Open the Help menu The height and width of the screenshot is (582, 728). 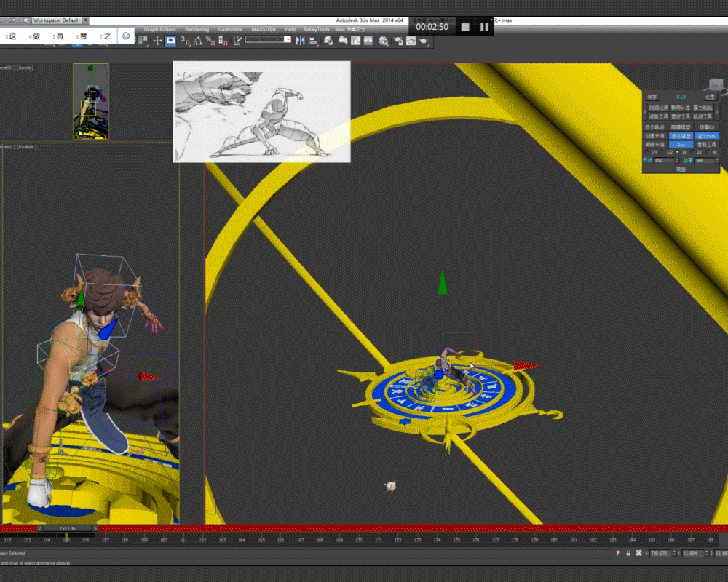tap(290, 29)
